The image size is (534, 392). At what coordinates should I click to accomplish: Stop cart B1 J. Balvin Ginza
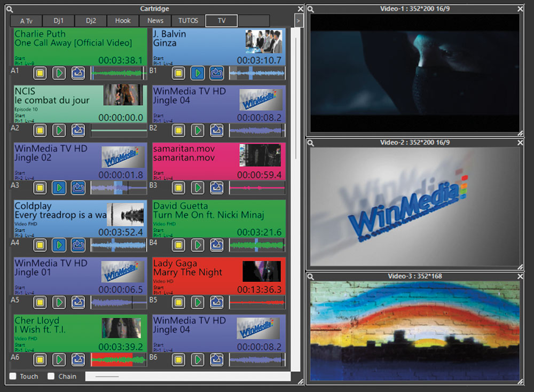[178, 73]
